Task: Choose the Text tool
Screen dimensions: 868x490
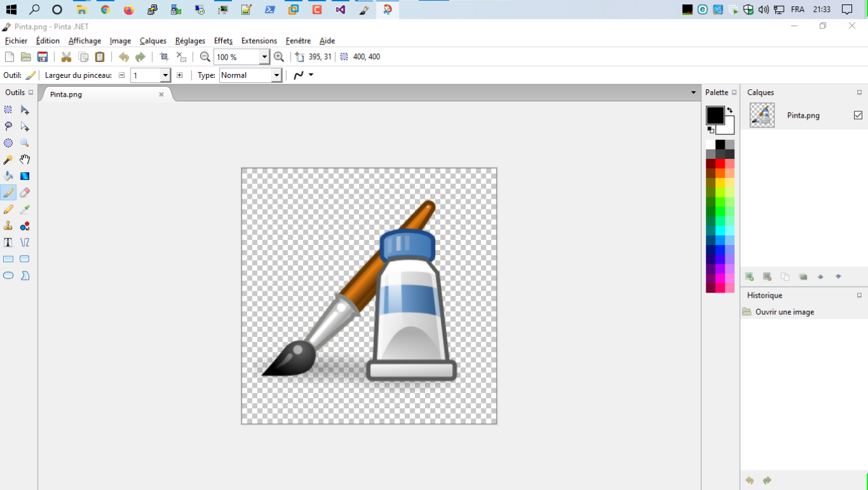Action: point(8,242)
